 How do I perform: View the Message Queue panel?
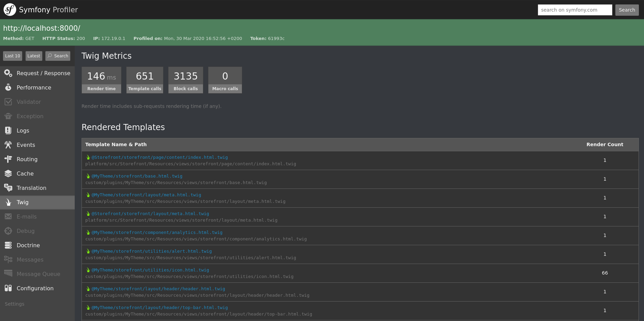[x=38, y=274]
